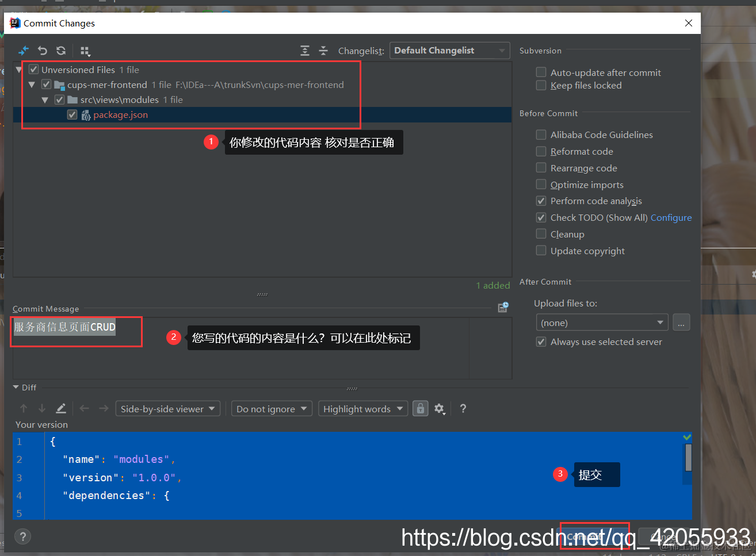756x556 pixels.
Task: Click the Rollback undo icon
Action: click(42, 51)
